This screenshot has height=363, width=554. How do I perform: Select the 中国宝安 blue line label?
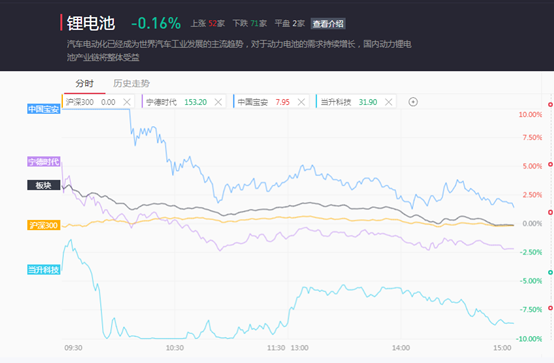tap(44, 109)
